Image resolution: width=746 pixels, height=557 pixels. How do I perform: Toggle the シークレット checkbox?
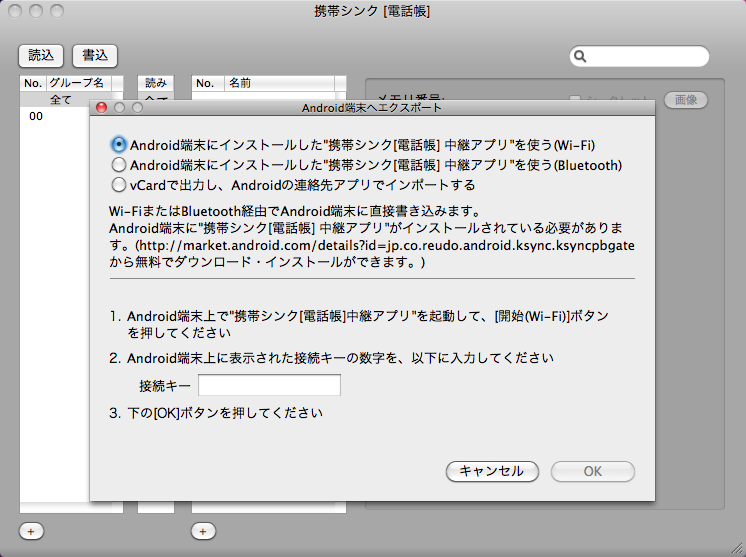pyautogui.click(x=575, y=100)
